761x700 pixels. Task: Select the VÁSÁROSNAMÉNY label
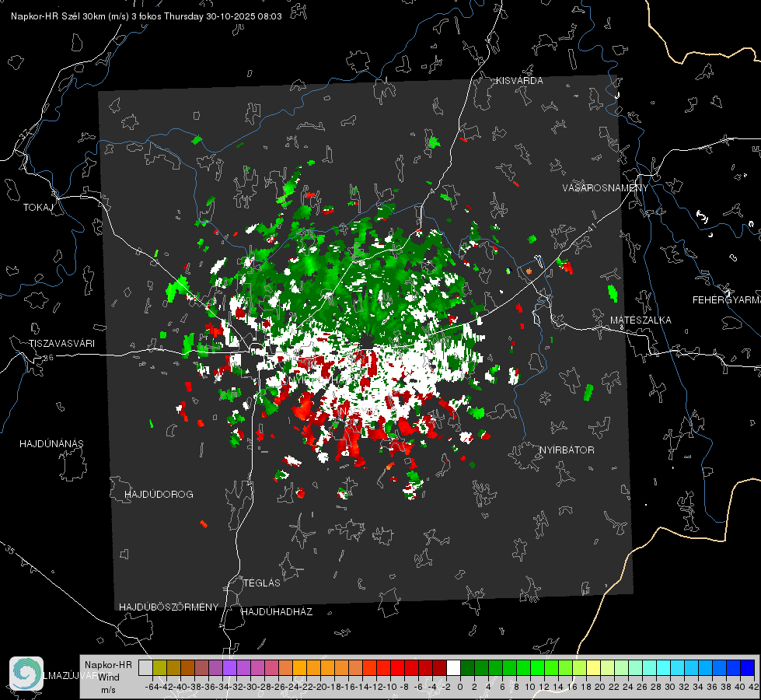(x=606, y=188)
